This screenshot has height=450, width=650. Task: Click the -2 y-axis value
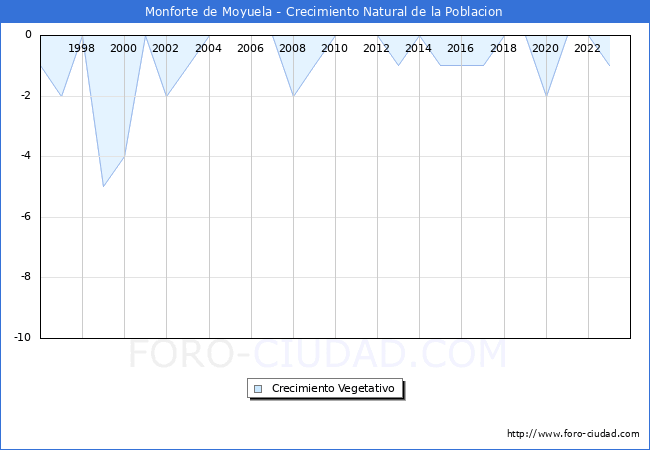26,95
